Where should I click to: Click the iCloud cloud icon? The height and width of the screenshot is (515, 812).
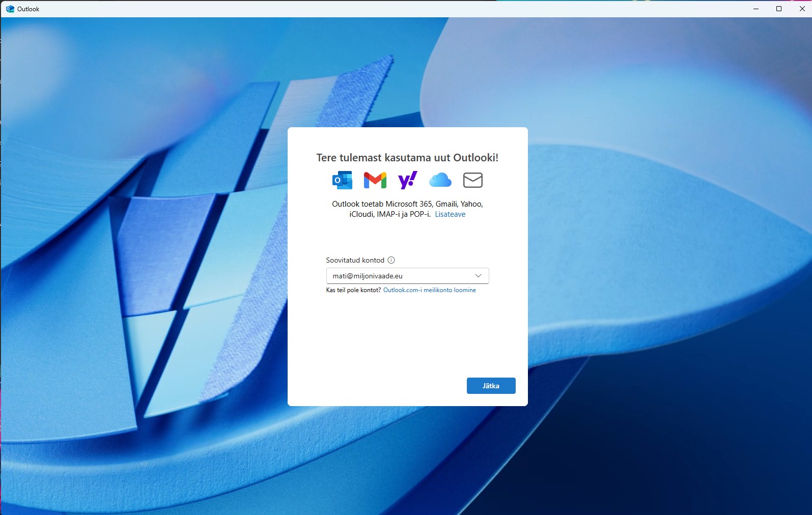[440, 180]
